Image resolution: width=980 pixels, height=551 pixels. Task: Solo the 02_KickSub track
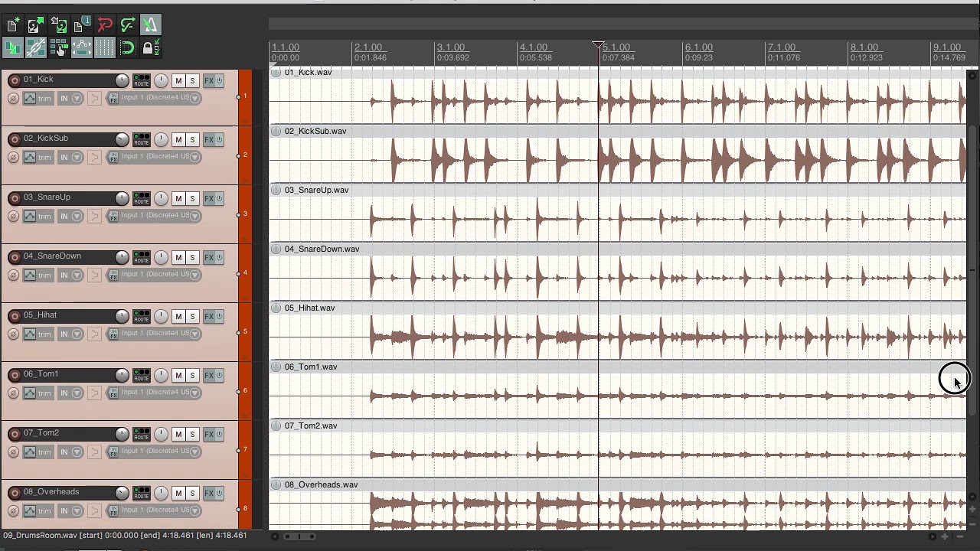[x=193, y=139]
